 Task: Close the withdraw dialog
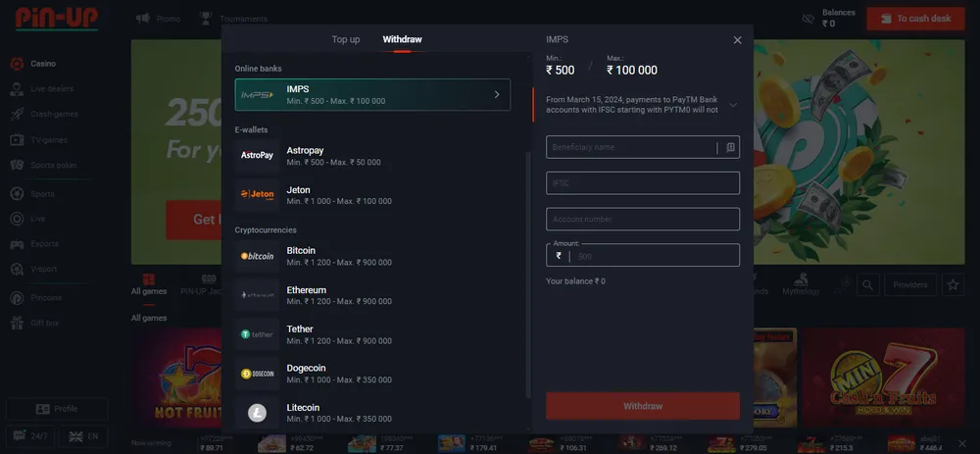[x=738, y=40]
